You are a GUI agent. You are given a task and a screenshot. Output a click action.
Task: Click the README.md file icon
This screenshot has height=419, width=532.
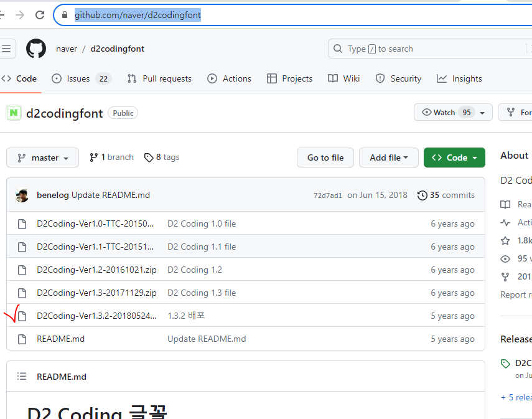point(22,339)
